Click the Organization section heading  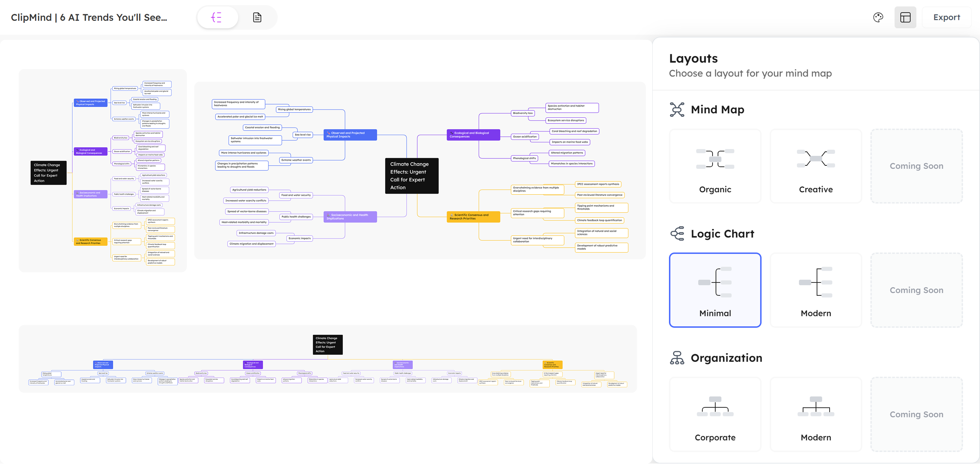[726, 358]
